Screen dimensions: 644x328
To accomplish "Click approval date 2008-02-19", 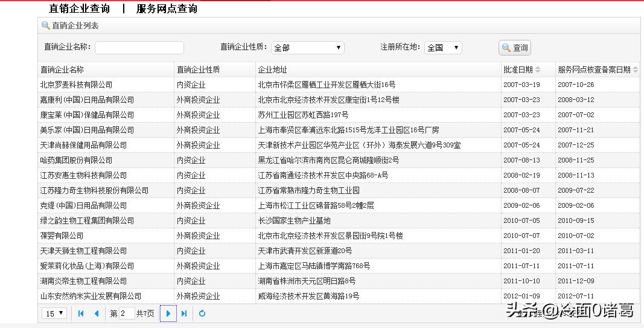I will tap(521, 176).
